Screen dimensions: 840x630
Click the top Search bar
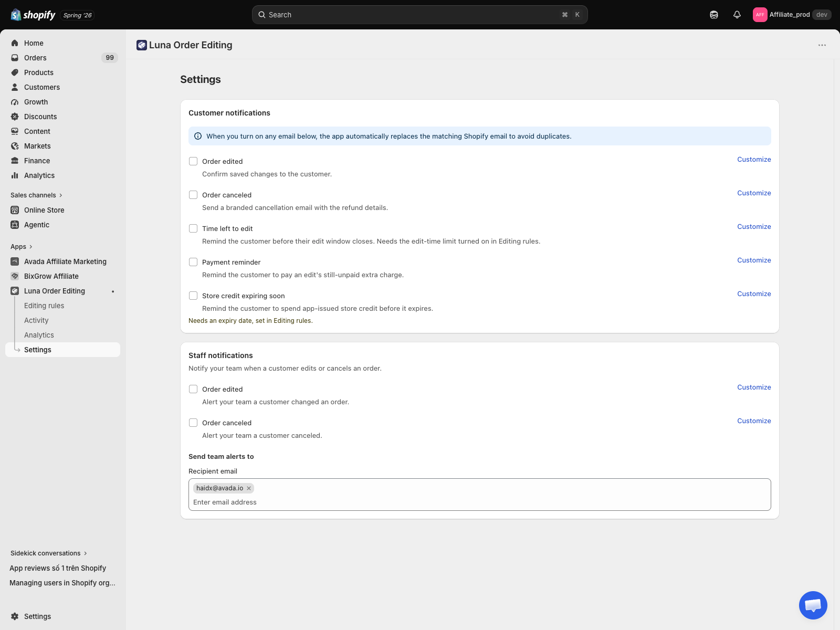click(419, 15)
